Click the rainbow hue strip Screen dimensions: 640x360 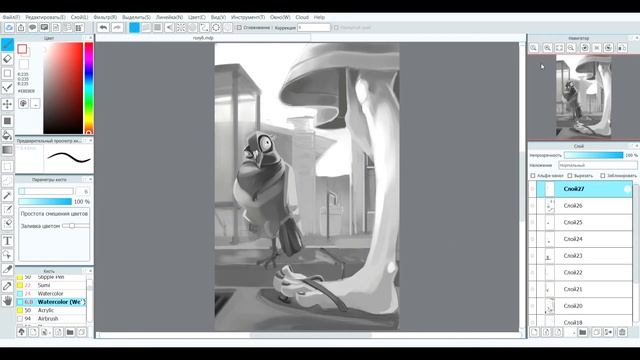(89, 88)
